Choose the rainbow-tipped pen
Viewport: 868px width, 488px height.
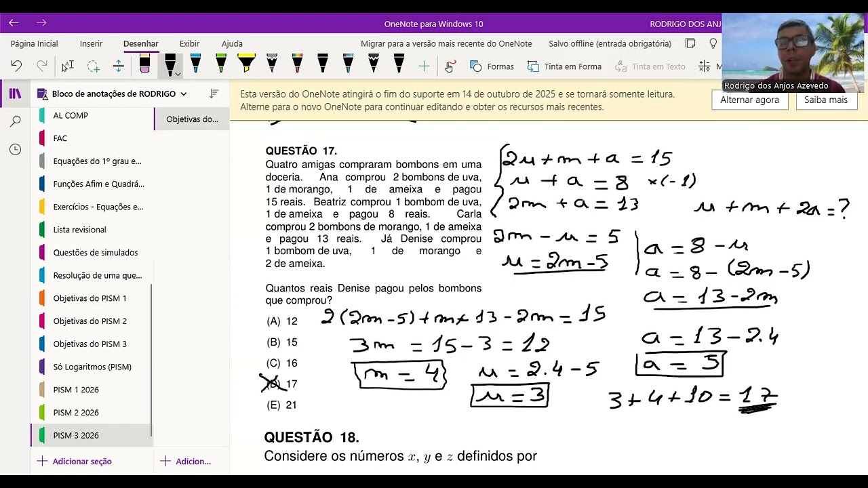click(x=297, y=64)
